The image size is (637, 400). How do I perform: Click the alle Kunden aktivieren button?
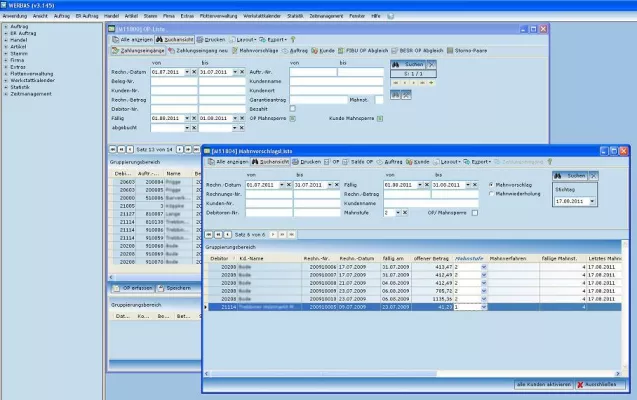click(541, 383)
